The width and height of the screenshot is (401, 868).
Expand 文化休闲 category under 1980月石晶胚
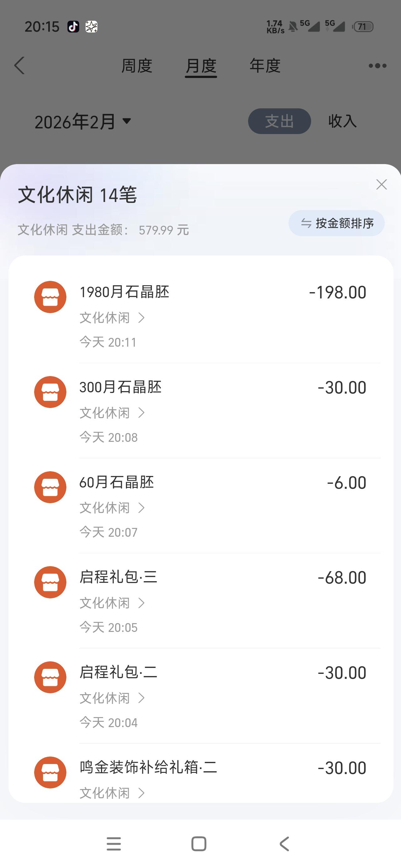(112, 318)
